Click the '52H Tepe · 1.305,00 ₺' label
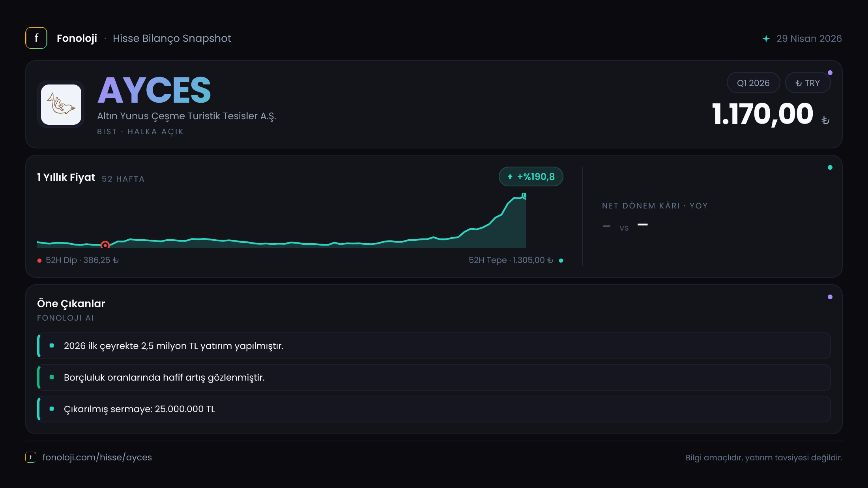Image resolution: width=868 pixels, height=488 pixels. click(511, 260)
